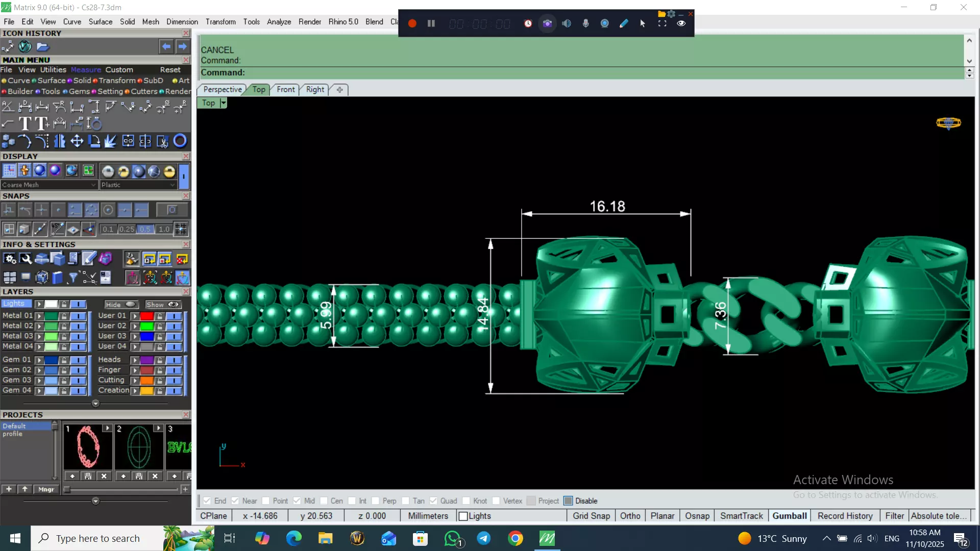Choose the silver material sphere
Image resolution: width=980 pixels, height=551 pixels.
(x=108, y=171)
